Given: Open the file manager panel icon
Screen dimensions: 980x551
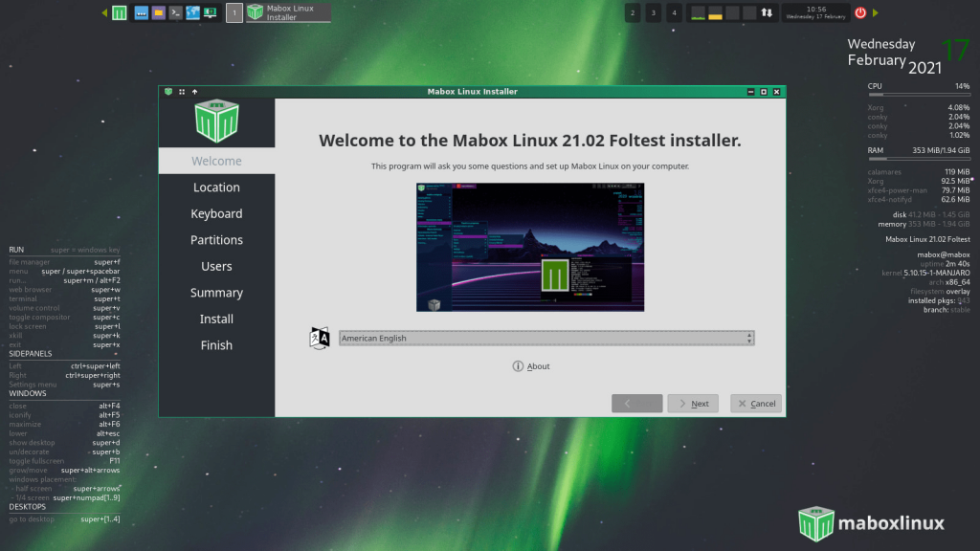Looking at the screenshot, I should tap(159, 12).
